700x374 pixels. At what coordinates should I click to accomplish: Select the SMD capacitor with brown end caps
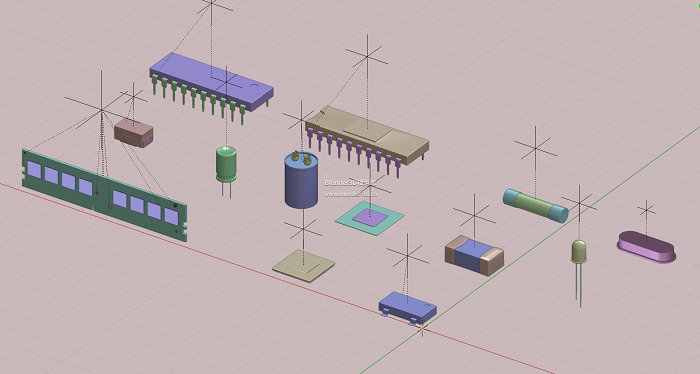[x=474, y=255]
